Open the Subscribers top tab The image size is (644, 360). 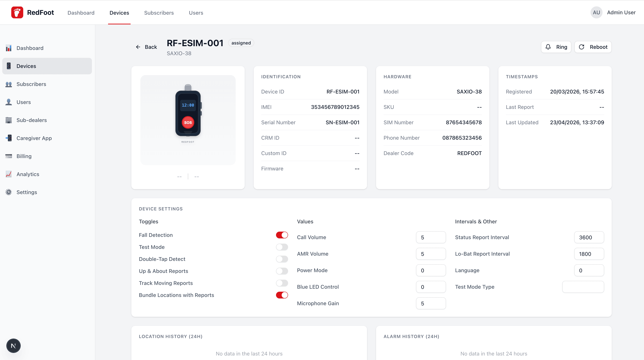(159, 13)
